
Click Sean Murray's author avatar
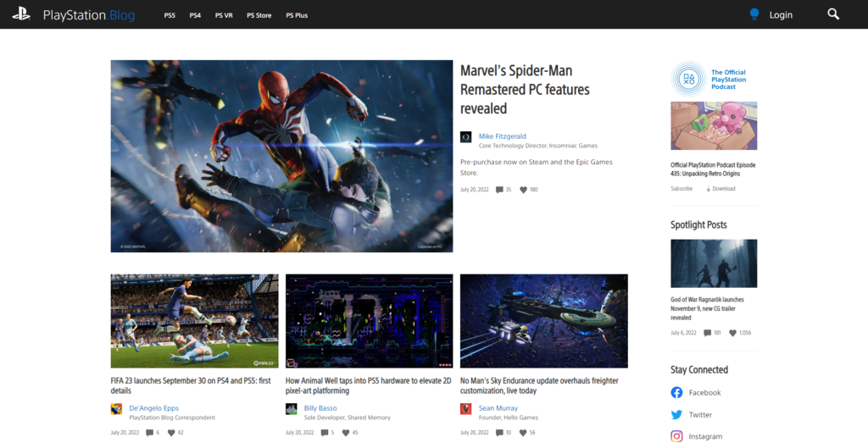[465, 409]
